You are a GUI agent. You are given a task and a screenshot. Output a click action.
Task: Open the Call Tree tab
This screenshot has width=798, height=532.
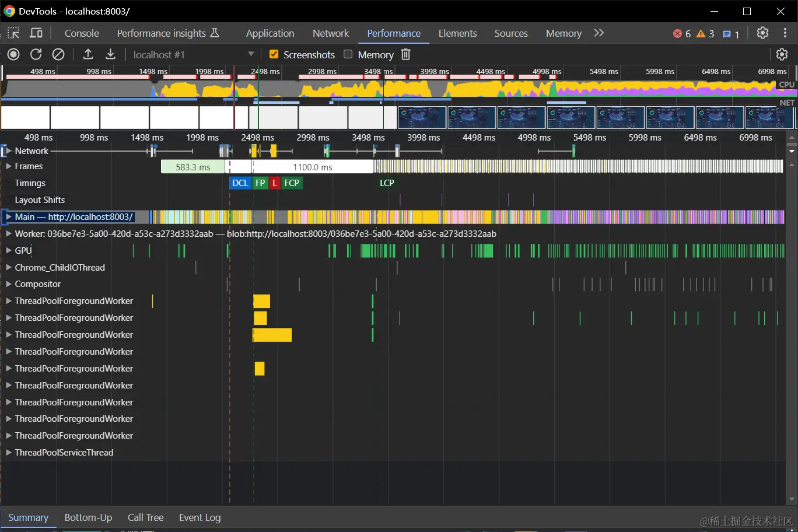point(146,517)
